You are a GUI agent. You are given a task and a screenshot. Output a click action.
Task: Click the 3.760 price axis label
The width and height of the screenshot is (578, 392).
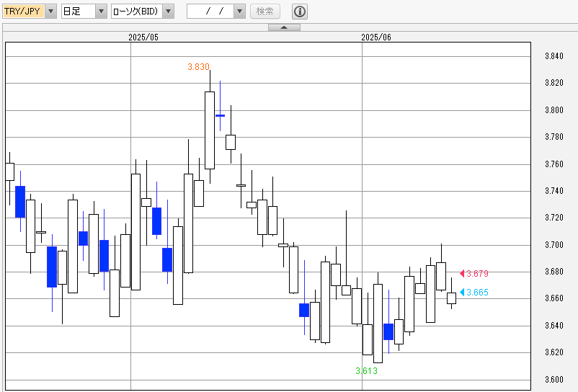pyautogui.click(x=554, y=164)
